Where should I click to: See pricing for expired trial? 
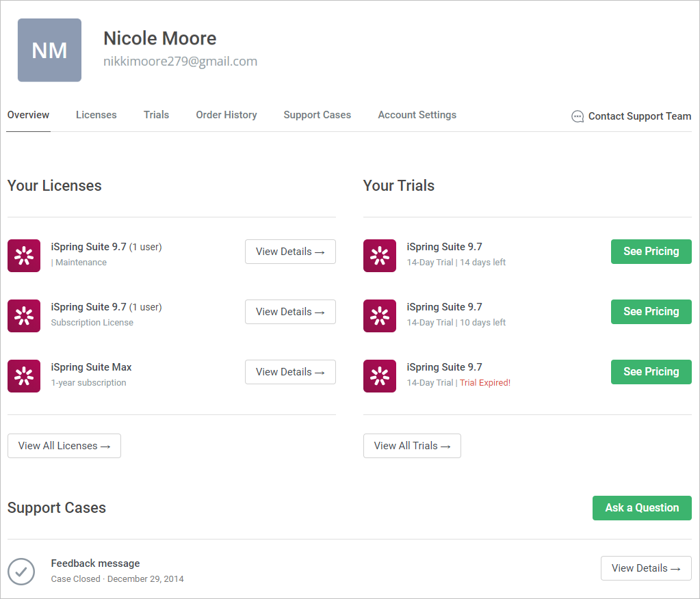pyautogui.click(x=651, y=372)
